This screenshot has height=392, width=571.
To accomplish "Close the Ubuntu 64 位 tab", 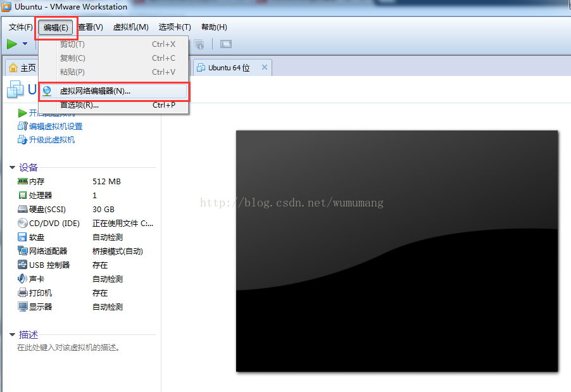I will click(x=265, y=67).
